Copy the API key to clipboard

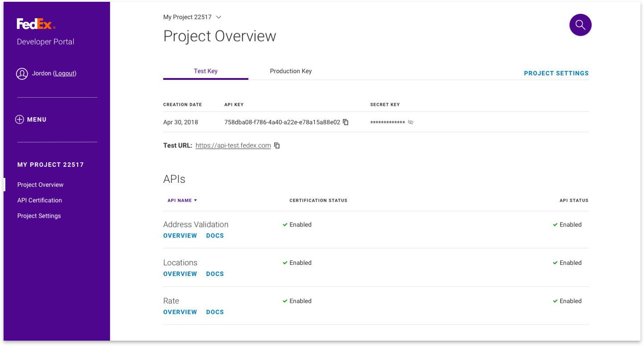(346, 122)
